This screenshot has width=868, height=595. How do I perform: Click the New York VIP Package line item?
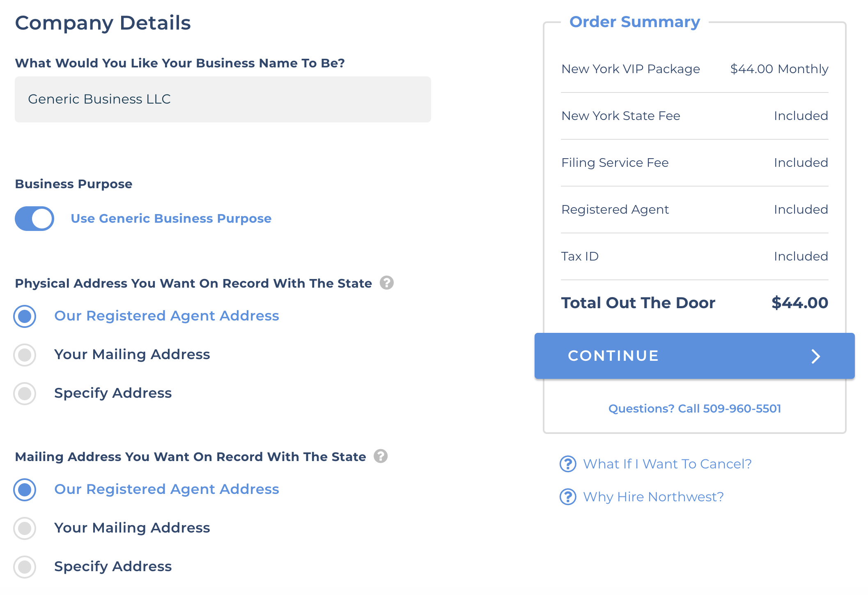click(x=630, y=69)
